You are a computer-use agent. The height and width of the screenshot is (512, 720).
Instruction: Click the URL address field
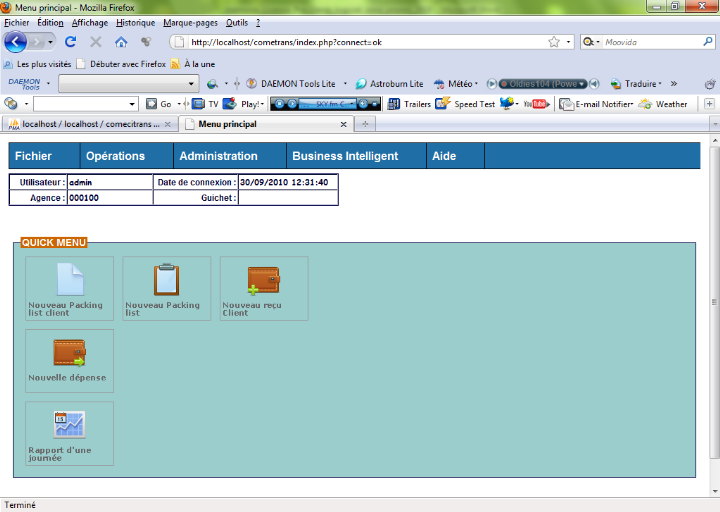367,42
